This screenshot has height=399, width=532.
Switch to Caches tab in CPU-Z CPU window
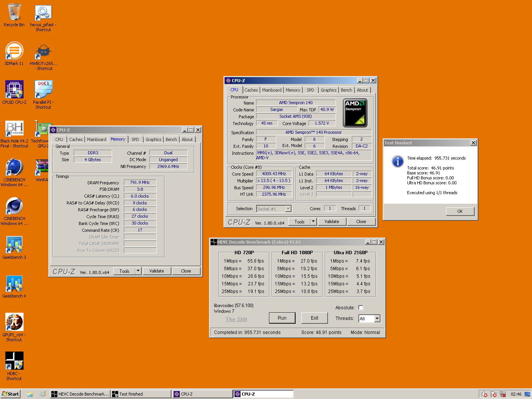251,90
